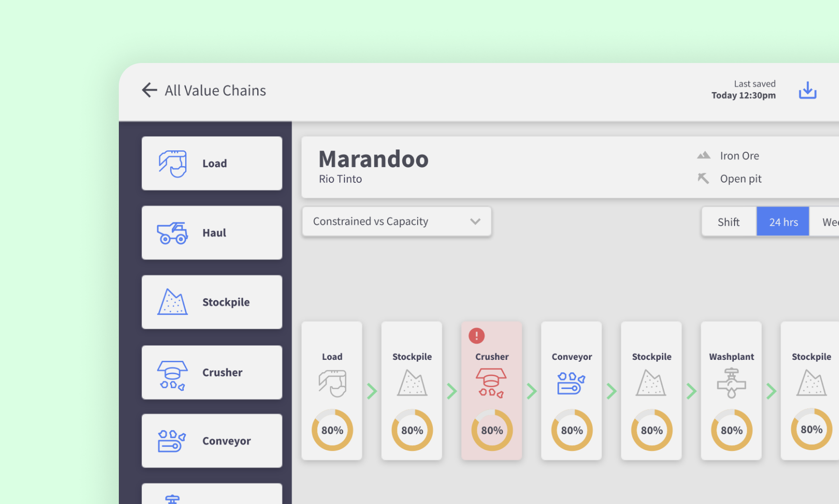Image resolution: width=839 pixels, height=504 pixels.
Task: Select the 24 hrs tab
Action: click(x=783, y=222)
